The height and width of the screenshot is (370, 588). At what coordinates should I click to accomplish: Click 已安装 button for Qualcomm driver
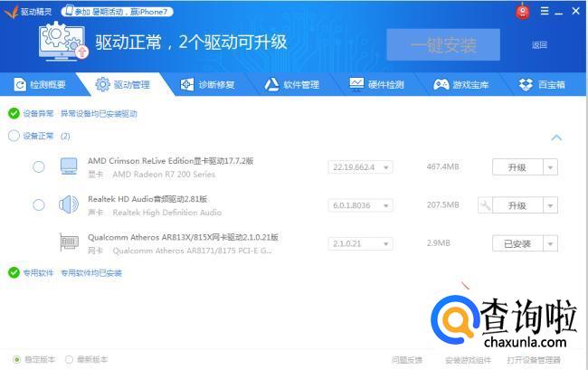517,243
